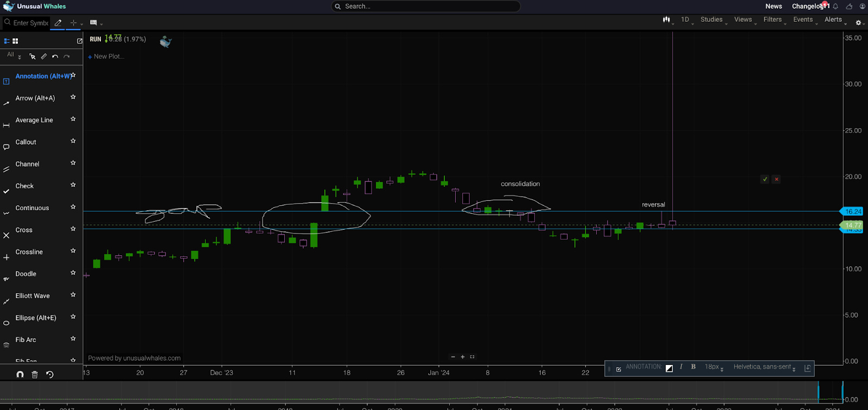Image resolution: width=868 pixels, height=410 pixels.
Task: Pick the Elliott Wave tool
Action: coord(33,296)
